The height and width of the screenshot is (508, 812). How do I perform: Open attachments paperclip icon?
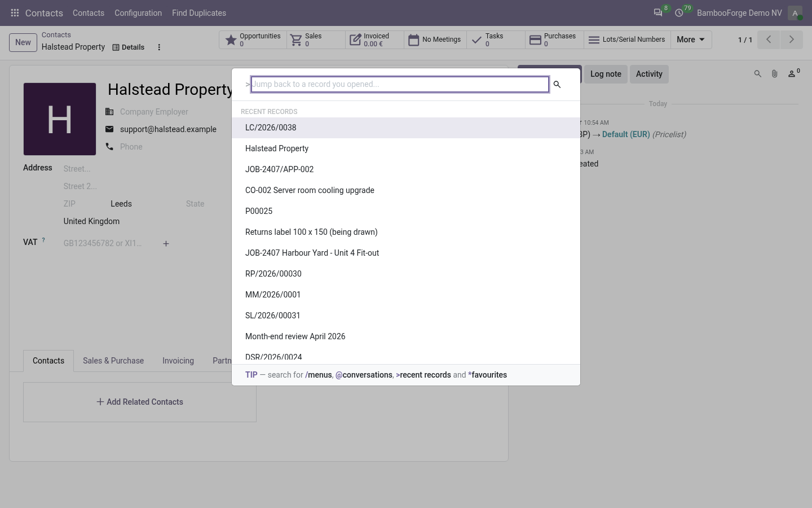(x=775, y=74)
